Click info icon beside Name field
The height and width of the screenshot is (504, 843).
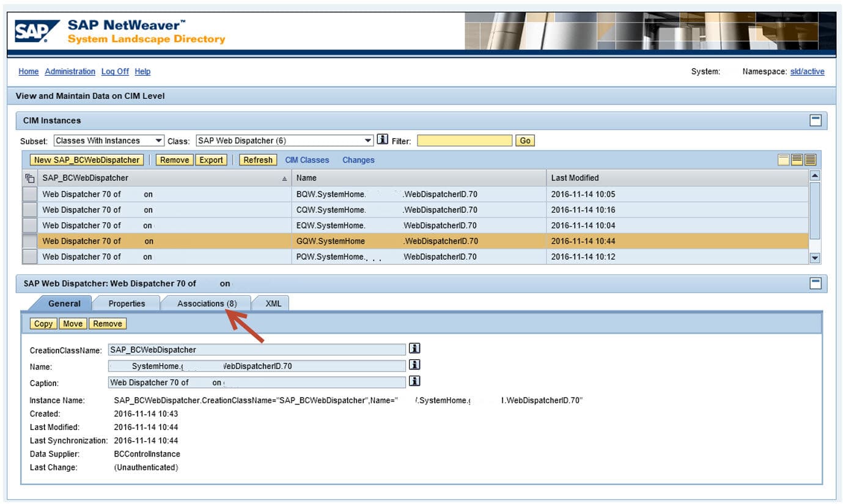[x=414, y=365]
